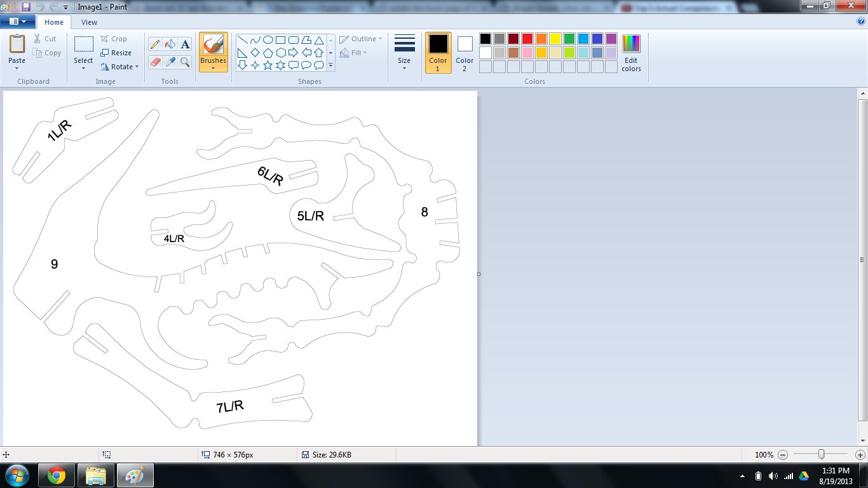
Task: Choose the Cloud callout shape
Action: pyautogui.click(x=318, y=65)
